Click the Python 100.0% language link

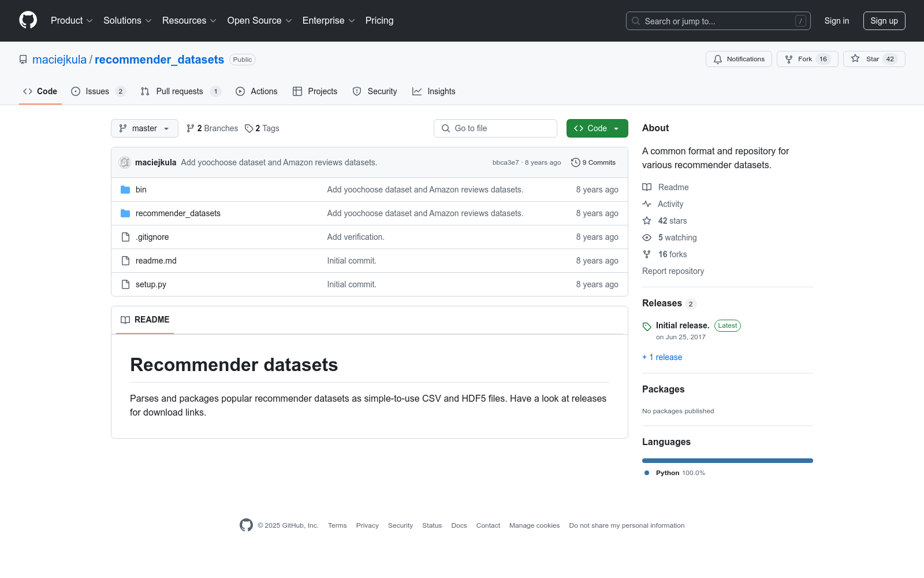coord(675,473)
